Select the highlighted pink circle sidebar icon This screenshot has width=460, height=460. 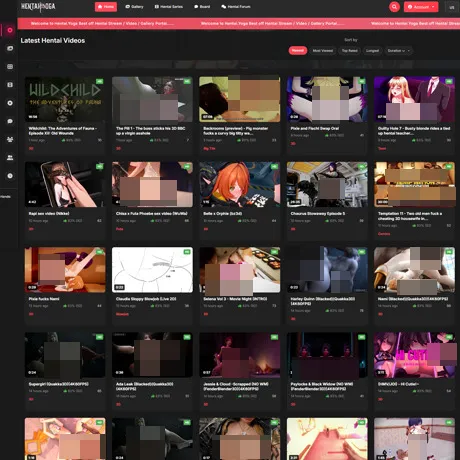(x=10, y=30)
